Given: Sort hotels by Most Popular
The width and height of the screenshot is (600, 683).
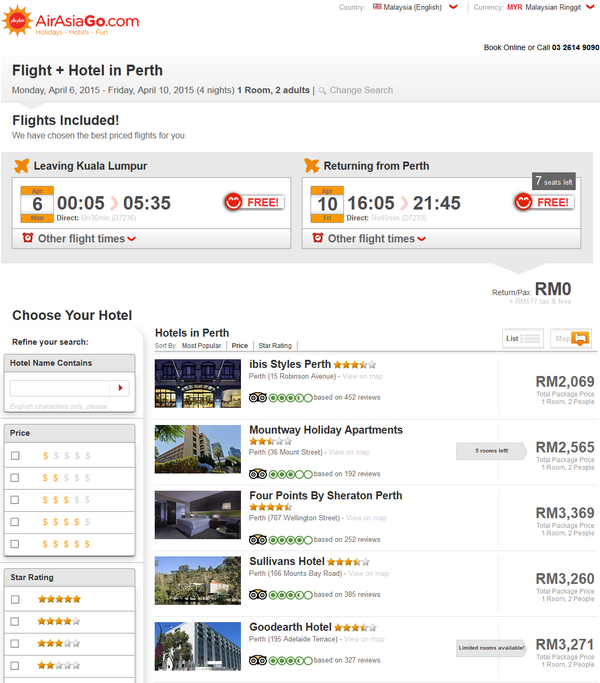Looking at the screenshot, I should 201,345.
